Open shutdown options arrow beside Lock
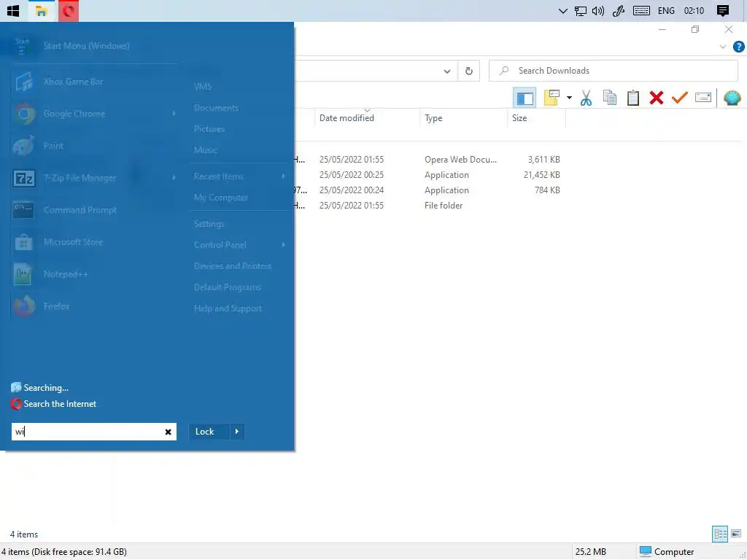The image size is (747, 560). (237, 432)
